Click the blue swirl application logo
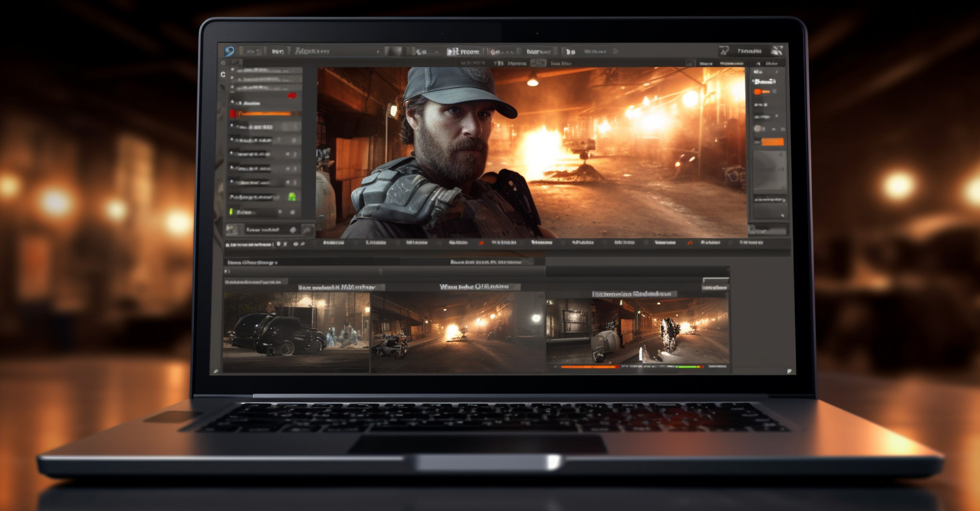 [229, 51]
